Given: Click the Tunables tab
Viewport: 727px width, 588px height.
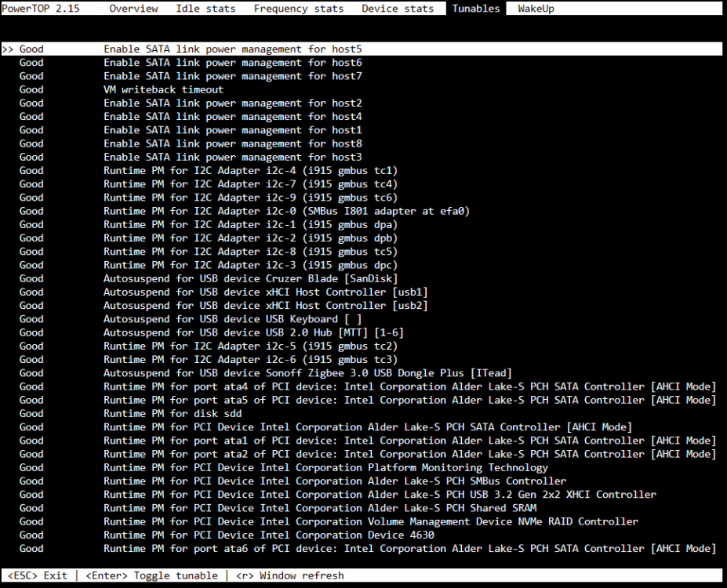Looking at the screenshot, I should (x=476, y=9).
